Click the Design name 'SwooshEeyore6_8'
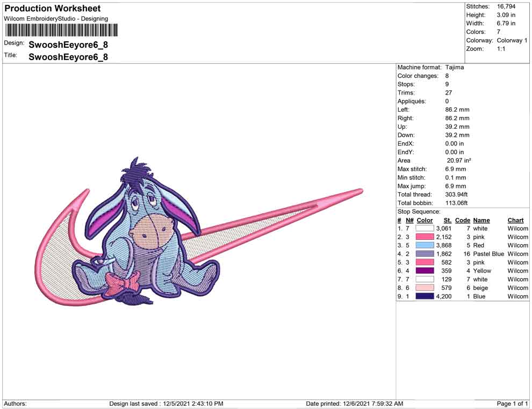The height and width of the screenshot is (409, 532). click(x=68, y=45)
